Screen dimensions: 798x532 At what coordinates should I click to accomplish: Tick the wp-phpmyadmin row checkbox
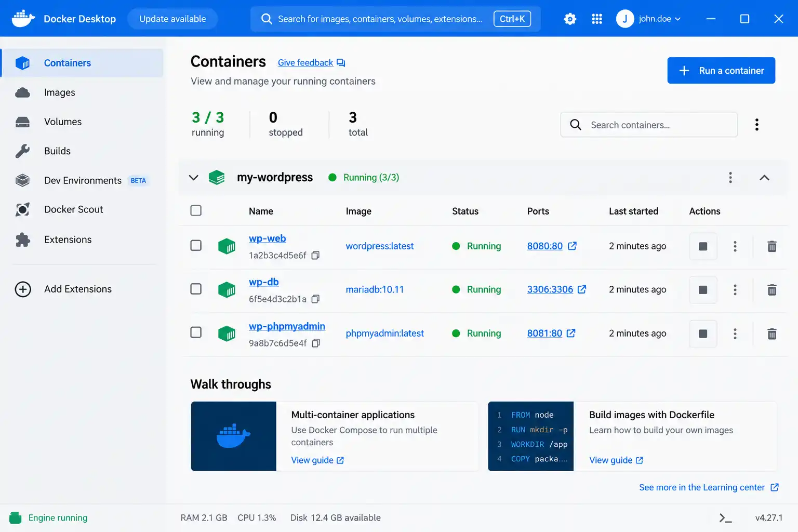click(196, 332)
